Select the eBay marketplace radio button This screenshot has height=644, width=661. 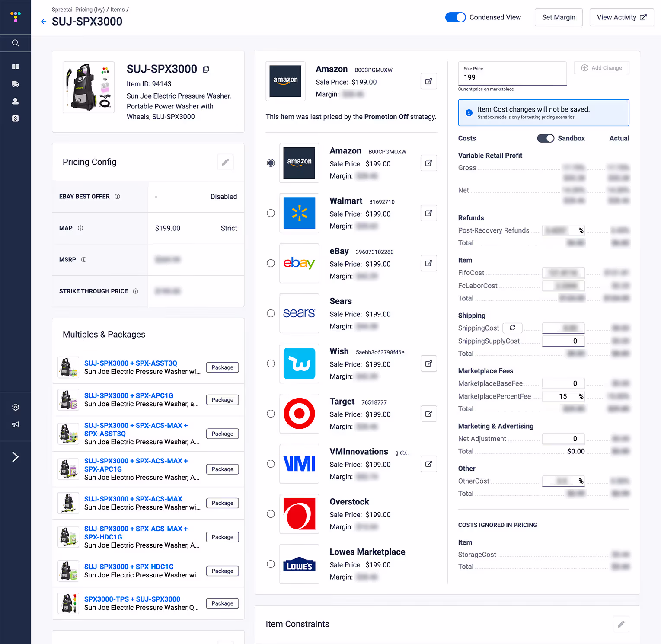tap(271, 263)
